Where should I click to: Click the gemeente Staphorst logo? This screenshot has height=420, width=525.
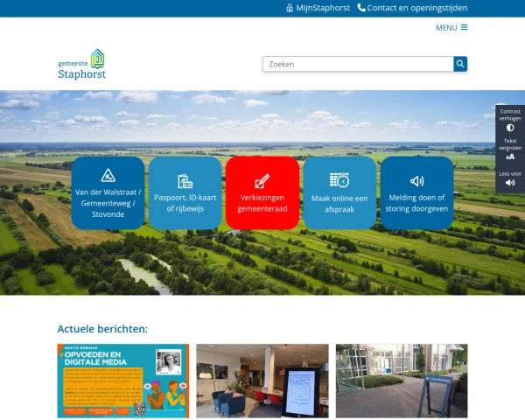tap(81, 65)
